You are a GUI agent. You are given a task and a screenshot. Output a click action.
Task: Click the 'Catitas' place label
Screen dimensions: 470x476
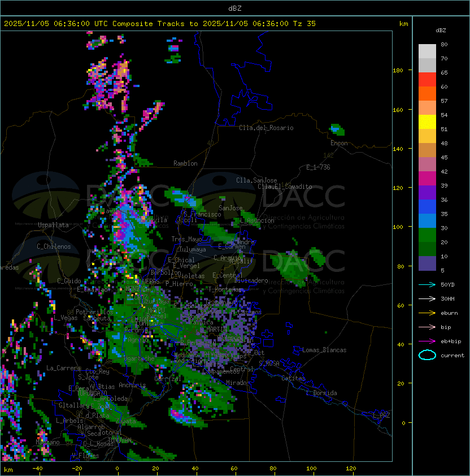(x=293, y=379)
